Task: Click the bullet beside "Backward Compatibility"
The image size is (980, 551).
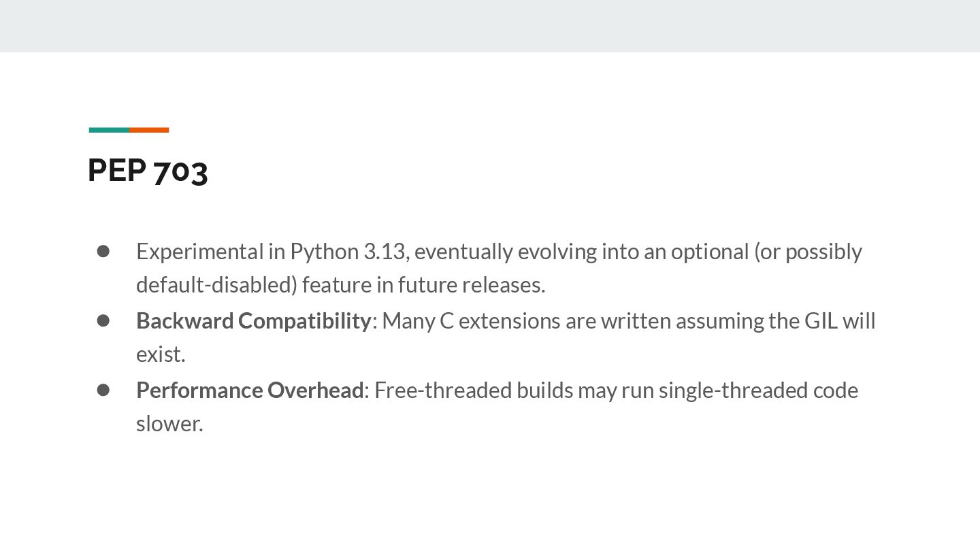Action: 103,321
